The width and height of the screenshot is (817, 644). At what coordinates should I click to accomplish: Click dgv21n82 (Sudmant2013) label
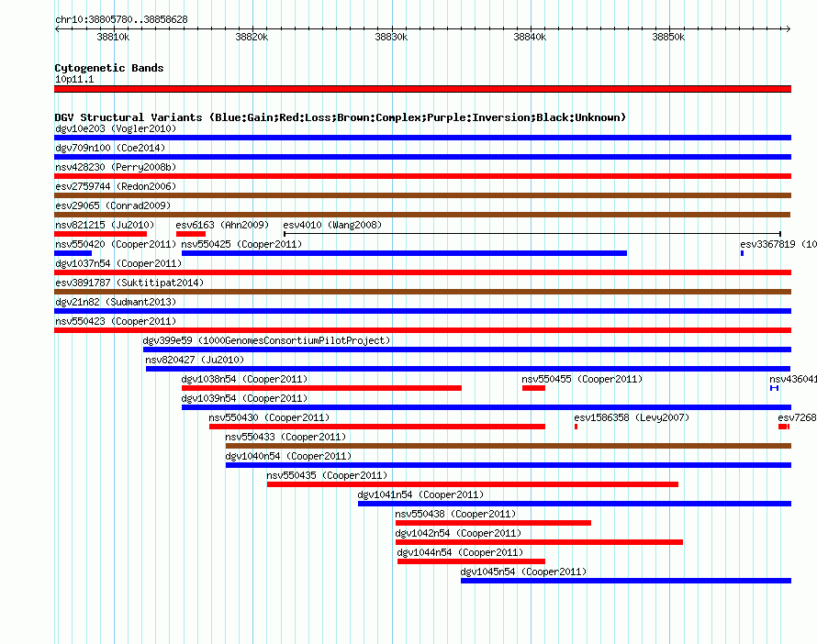point(116,302)
